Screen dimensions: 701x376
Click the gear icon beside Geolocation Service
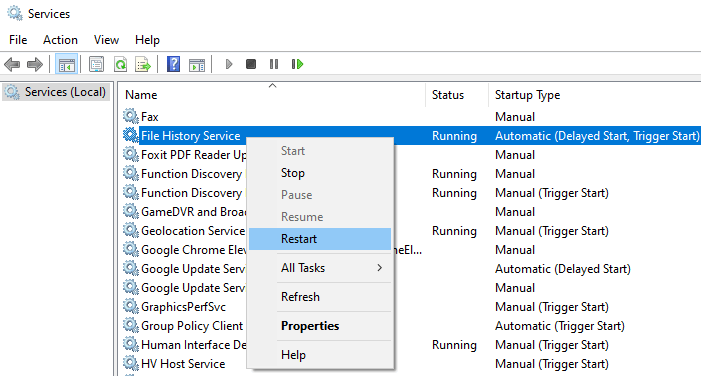(x=131, y=230)
